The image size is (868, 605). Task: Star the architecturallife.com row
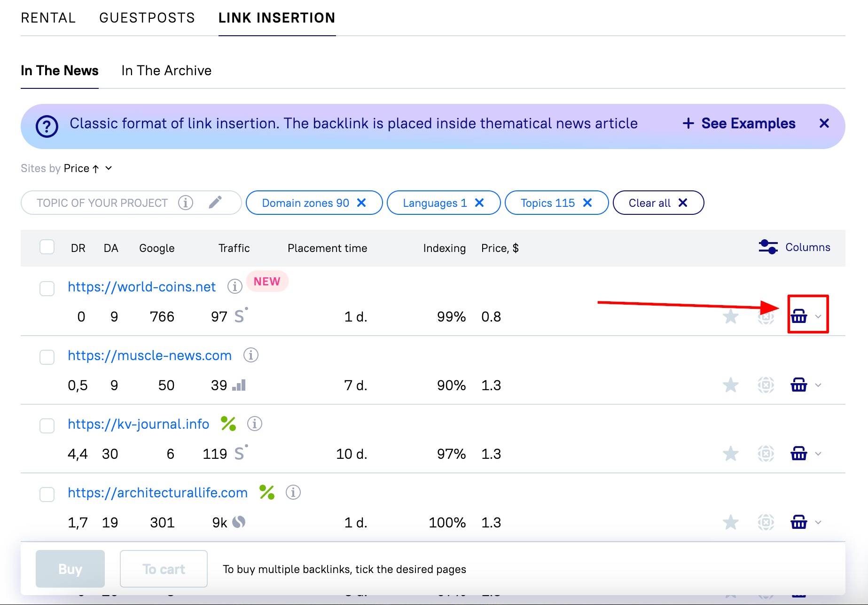(x=731, y=522)
